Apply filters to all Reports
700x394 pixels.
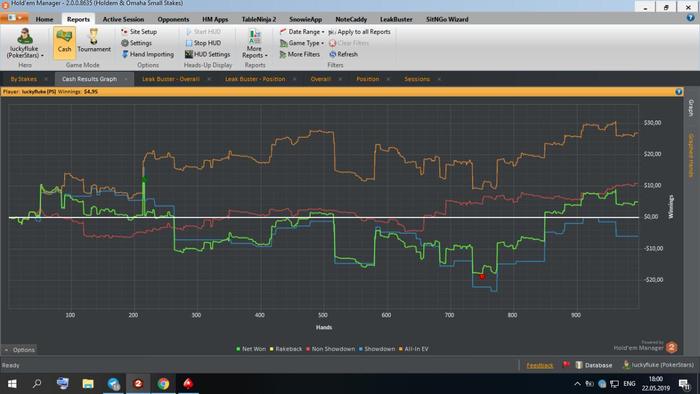(x=359, y=32)
